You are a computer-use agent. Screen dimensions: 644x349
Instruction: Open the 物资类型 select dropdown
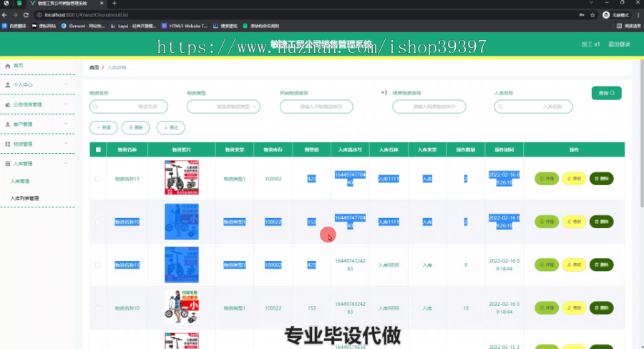pos(223,107)
